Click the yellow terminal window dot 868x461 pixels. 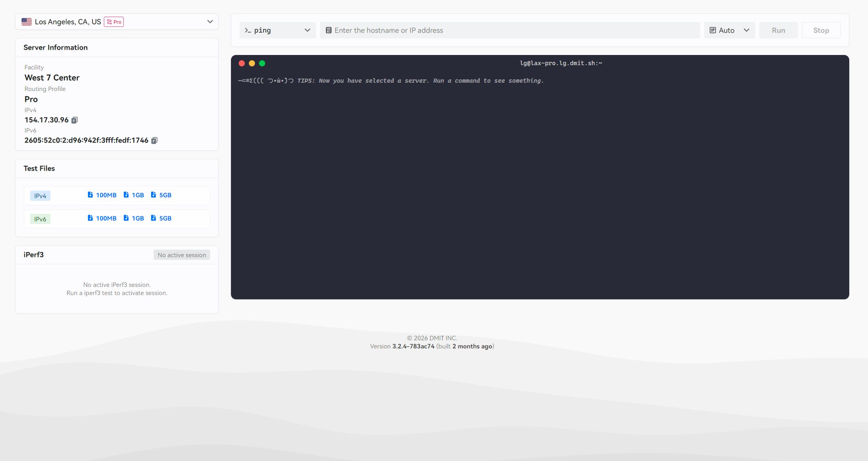click(252, 63)
